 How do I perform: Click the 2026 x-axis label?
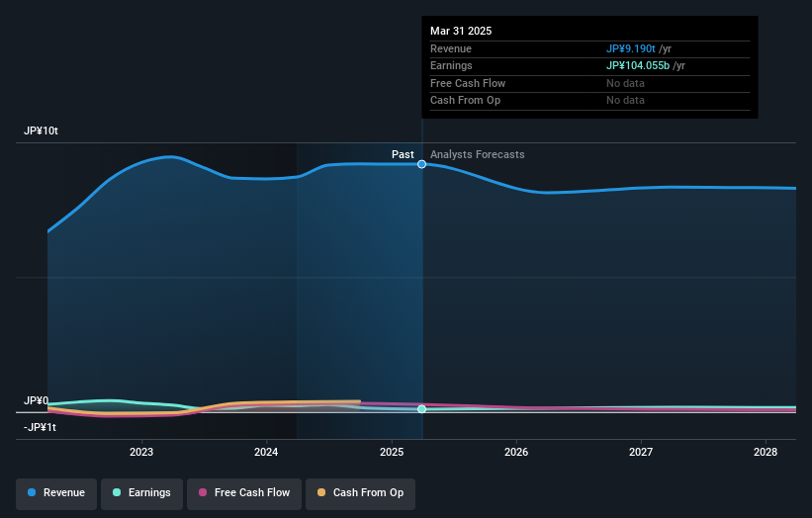point(516,452)
